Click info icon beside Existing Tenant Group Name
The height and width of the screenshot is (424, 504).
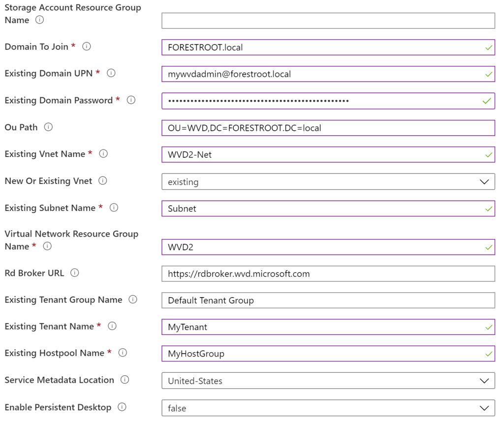click(x=133, y=300)
